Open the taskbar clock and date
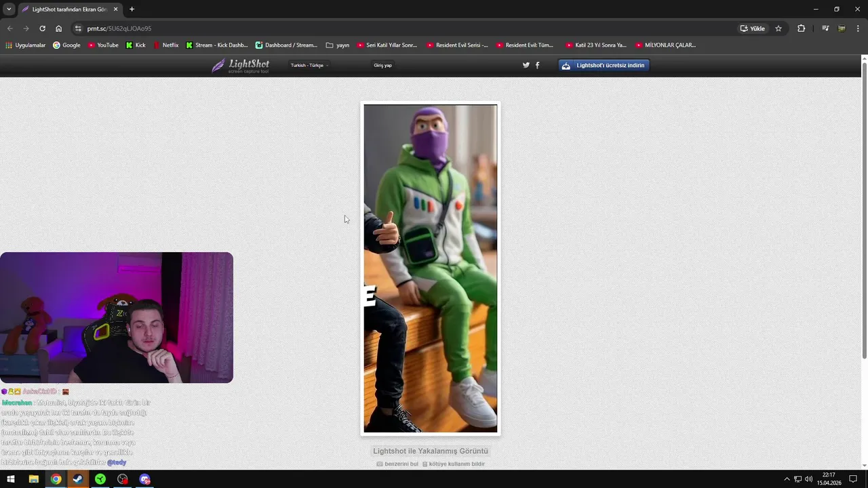868x488 pixels. (x=828, y=479)
